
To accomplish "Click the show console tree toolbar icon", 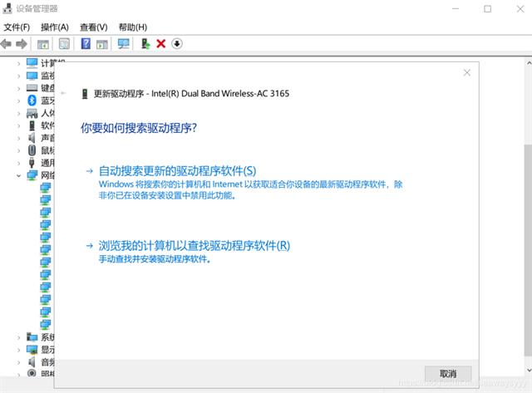I will 43,44.
